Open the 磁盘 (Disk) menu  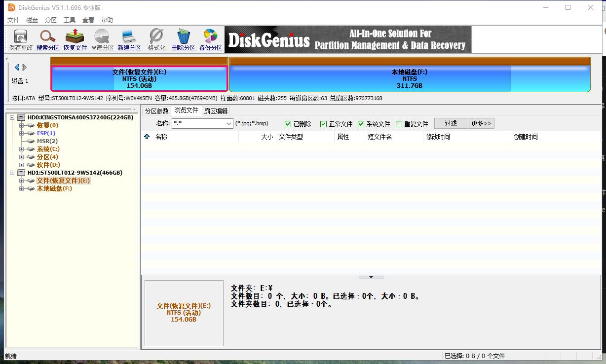(x=32, y=20)
